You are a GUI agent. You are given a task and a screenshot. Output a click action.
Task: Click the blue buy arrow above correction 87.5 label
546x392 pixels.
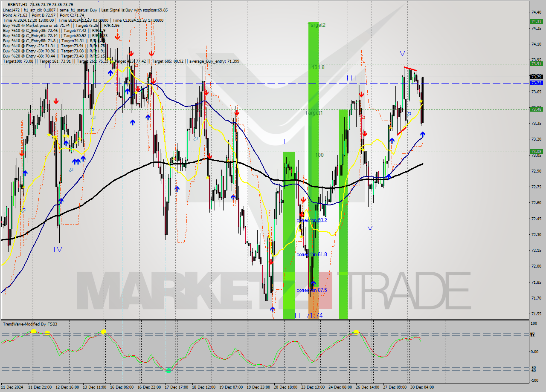click(x=314, y=283)
